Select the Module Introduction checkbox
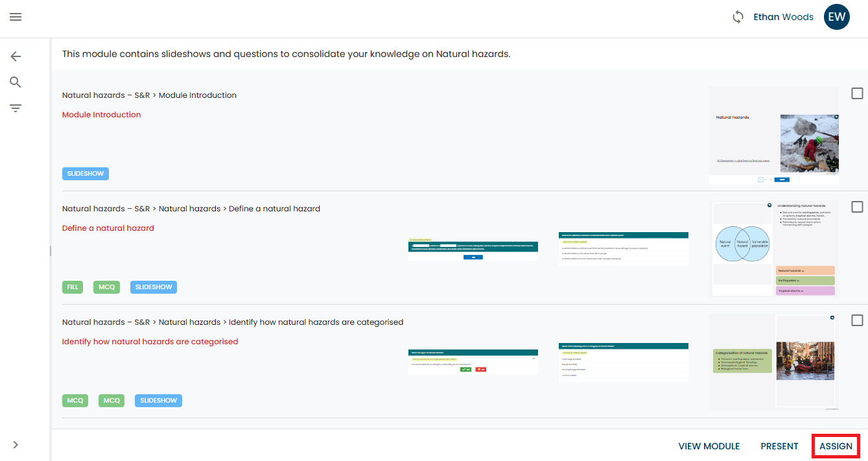The height and width of the screenshot is (461, 868). point(857,93)
